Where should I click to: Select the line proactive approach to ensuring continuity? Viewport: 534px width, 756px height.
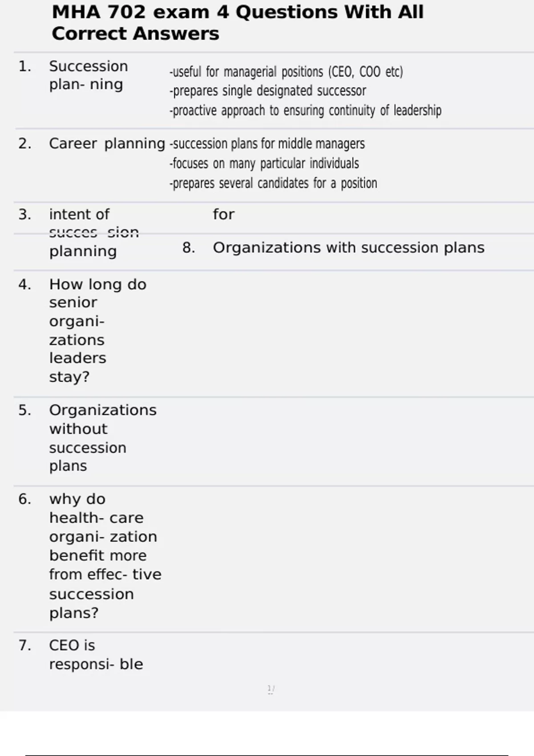pos(305,110)
